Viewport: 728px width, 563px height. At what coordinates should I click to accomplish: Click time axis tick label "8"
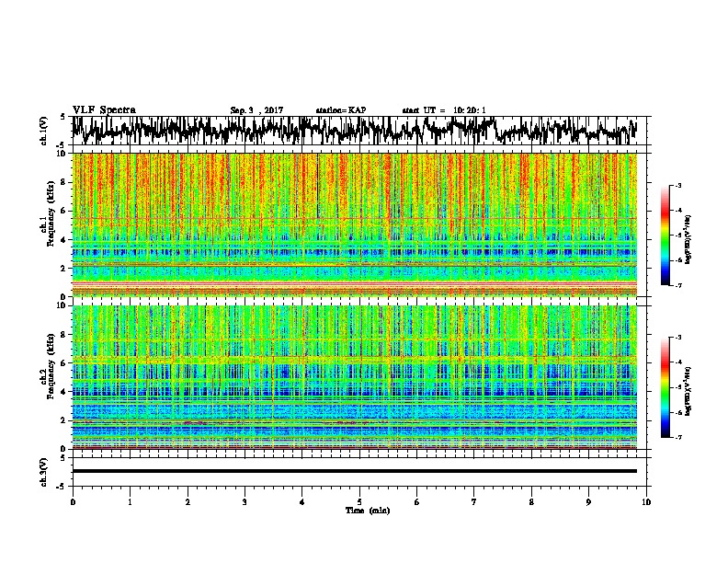pyautogui.click(x=531, y=502)
